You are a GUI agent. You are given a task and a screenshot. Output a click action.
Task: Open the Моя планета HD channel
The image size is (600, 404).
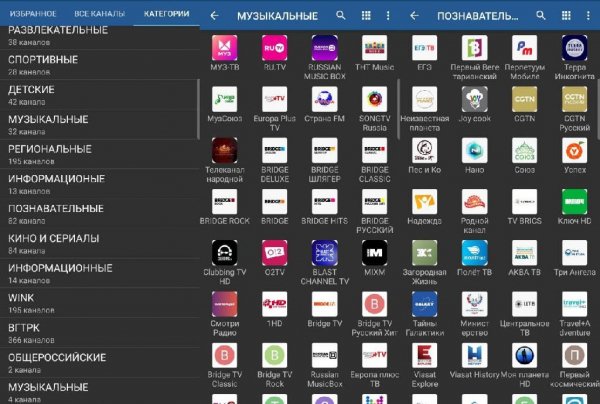coord(525,355)
